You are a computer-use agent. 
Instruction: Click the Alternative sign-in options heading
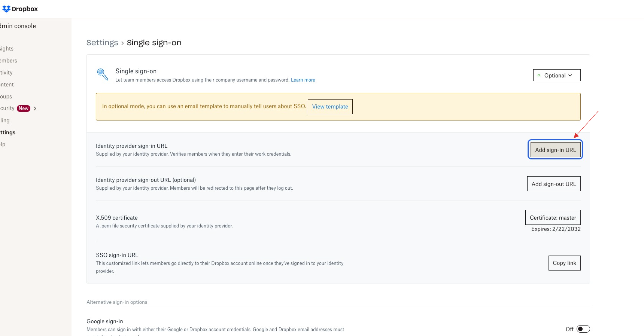point(117,302)
